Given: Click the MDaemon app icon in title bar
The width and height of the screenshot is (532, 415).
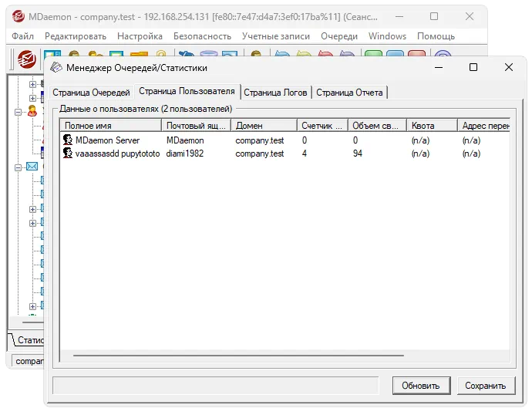Looking at the screenshot, I should tap(18, 16).
